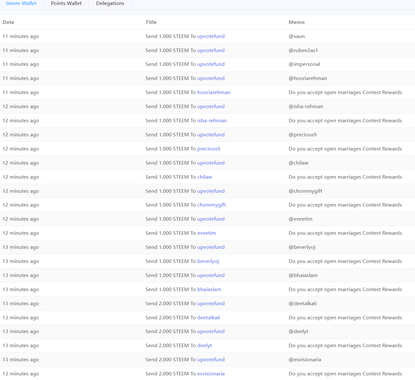This screenshot has width=415, height=380.
Task: Select the memo text @deelyt
Action: point(299,331)
